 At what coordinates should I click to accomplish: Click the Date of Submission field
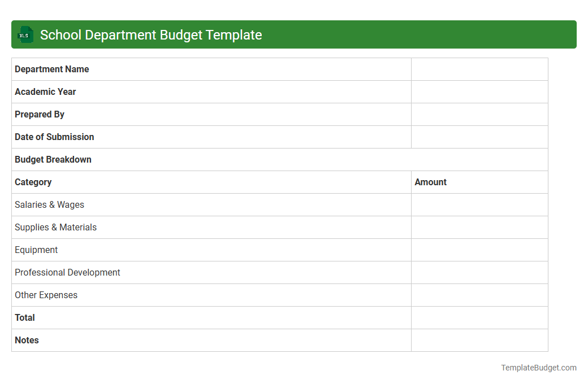point(479,137)
